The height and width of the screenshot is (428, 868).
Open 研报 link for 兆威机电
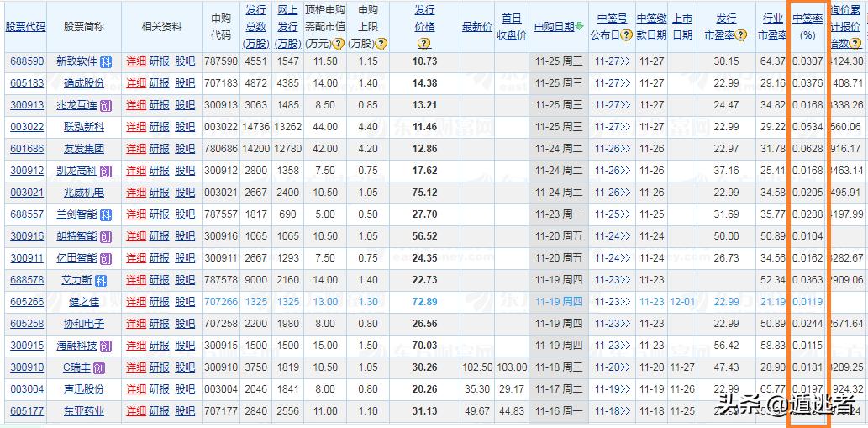[160, 193]
